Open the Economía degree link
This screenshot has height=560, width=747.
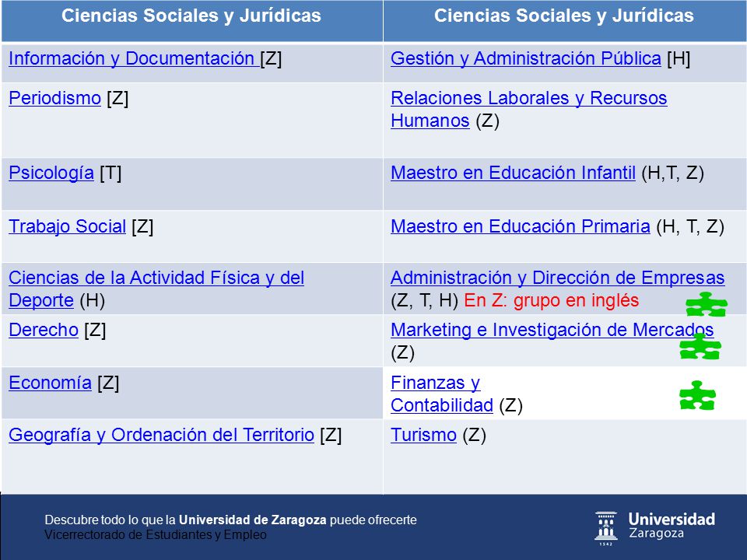point(50,383)
